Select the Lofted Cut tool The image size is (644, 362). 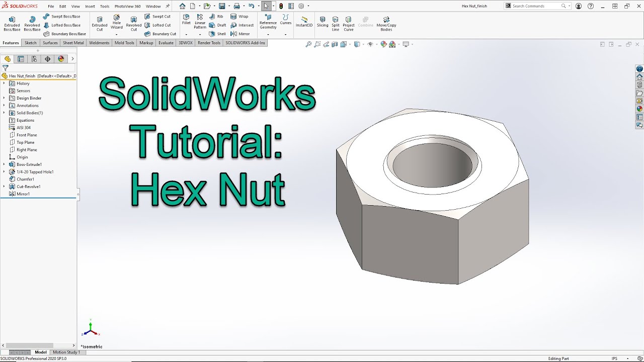coord(157,25)
